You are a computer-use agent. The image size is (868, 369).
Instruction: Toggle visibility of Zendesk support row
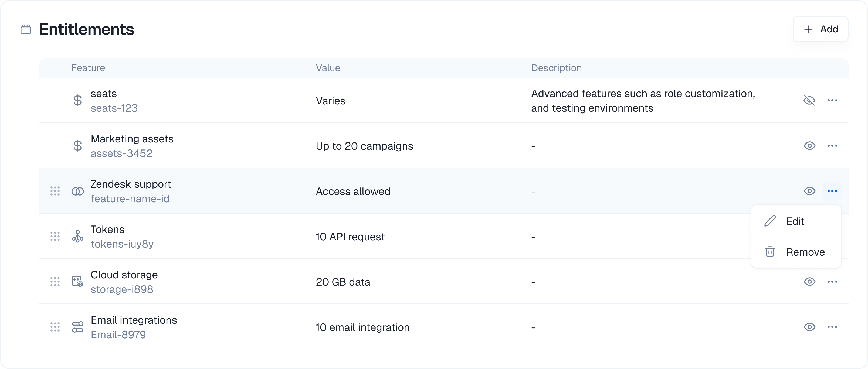[x=809, y=191]
